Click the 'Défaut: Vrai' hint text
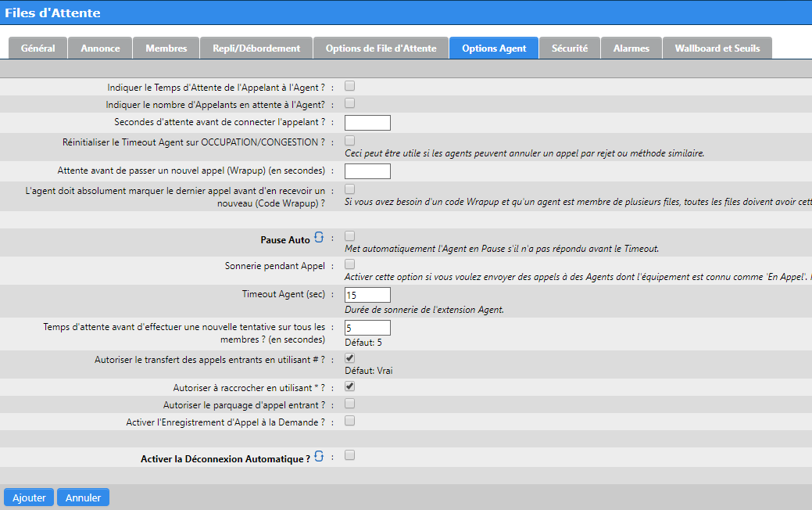 (x=369, y=371)
